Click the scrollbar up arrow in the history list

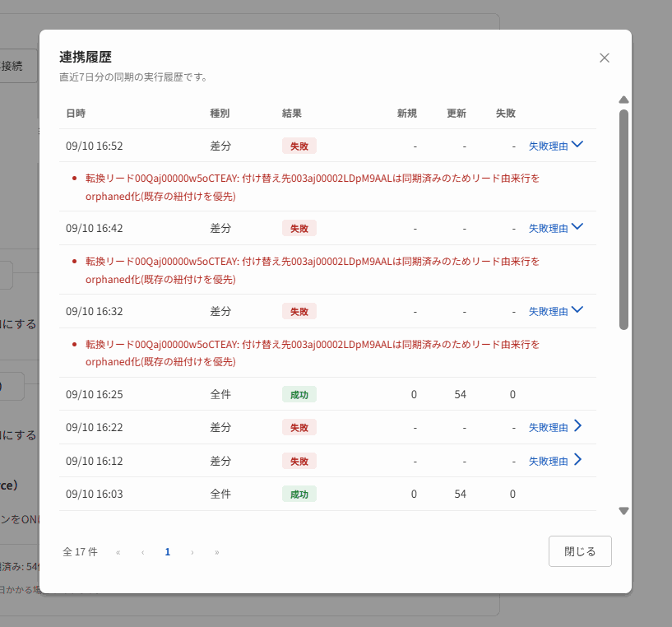pos(623,100)
